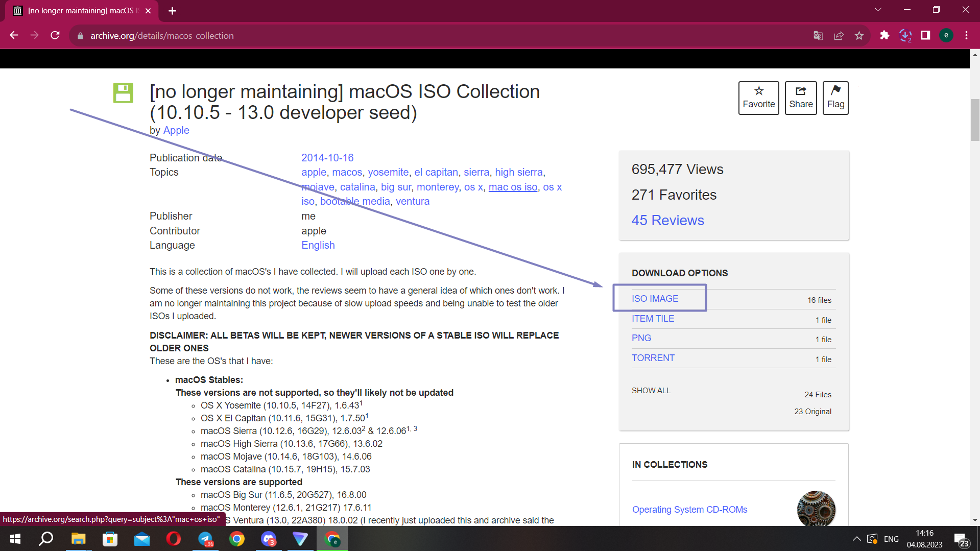Open the Mail app from taskbar
Image resolution: width=980 pixels, height=551 pixels.
click(x=142, y=539)
